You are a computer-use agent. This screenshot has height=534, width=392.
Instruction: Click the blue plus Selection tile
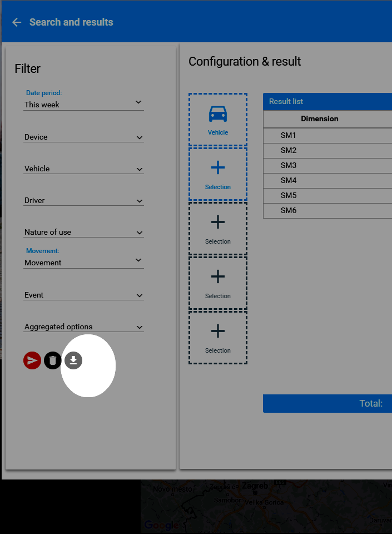click(218, 174)
